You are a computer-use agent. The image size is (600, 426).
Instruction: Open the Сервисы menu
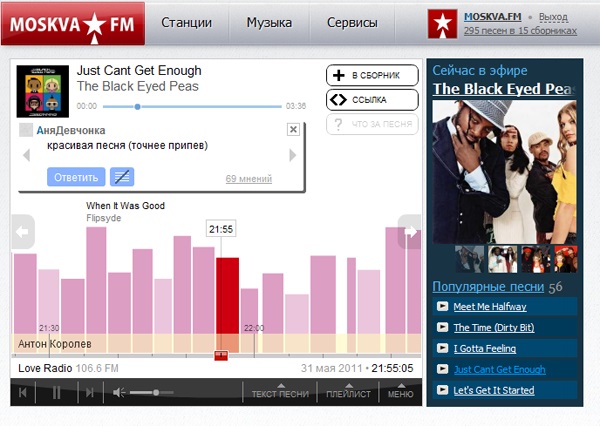[x=352, y=23]
